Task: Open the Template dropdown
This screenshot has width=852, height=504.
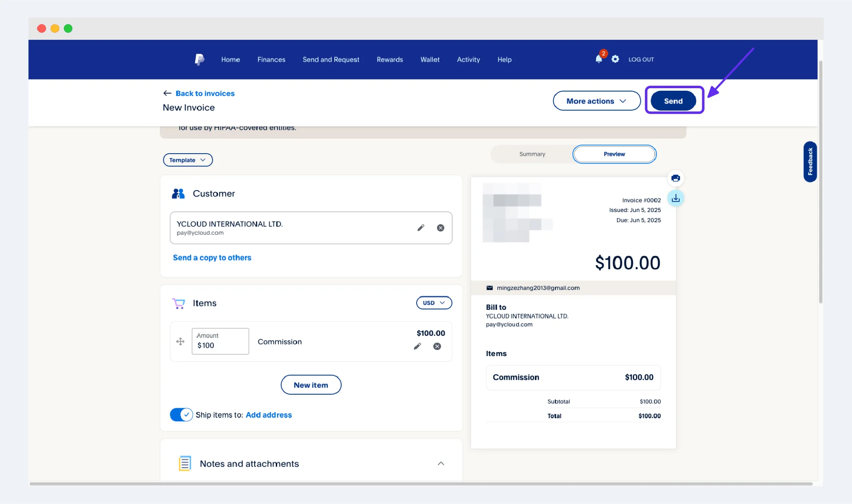Action: pyautogui.click(x=188, y=160)
